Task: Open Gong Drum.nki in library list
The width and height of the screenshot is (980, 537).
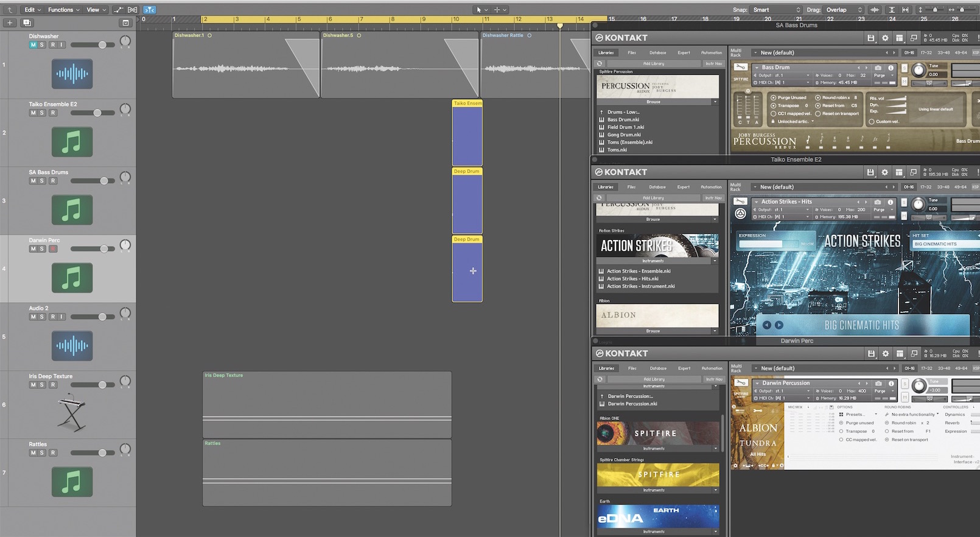Action: (624, 135)
